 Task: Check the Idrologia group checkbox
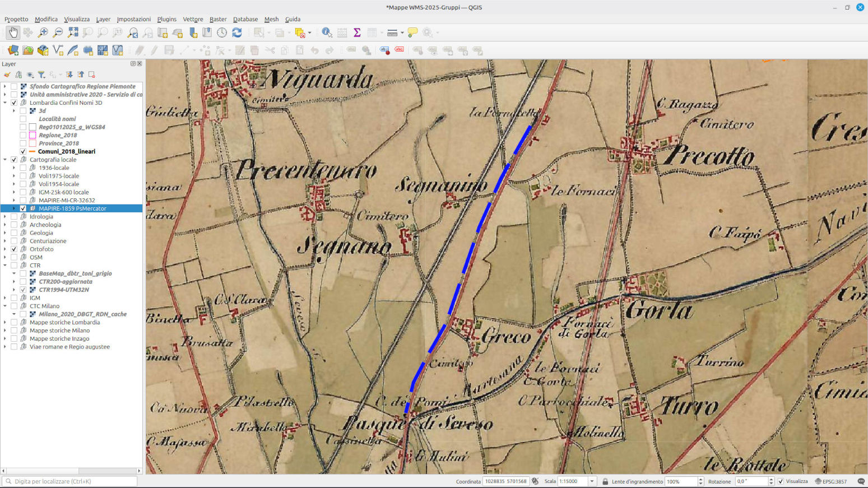[x=14, y=217]
